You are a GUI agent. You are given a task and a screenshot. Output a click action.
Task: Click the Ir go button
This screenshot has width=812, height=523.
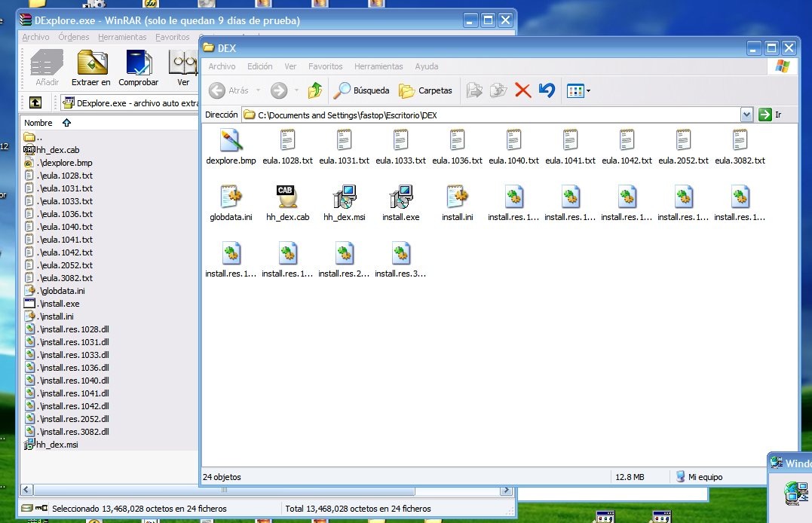(770, 115)
